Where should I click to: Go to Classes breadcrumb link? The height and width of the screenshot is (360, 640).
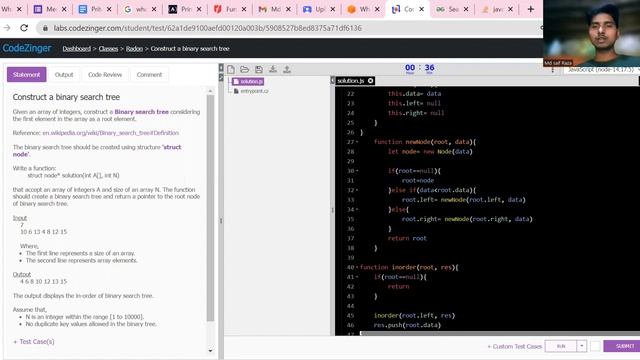[108, 49]
